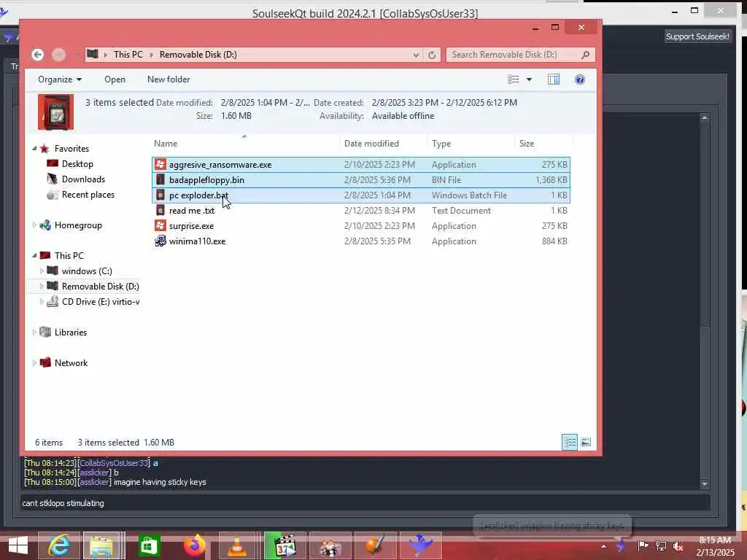
Task: Click Soulseek chat scrollbar up arrow
Action: 705,118
